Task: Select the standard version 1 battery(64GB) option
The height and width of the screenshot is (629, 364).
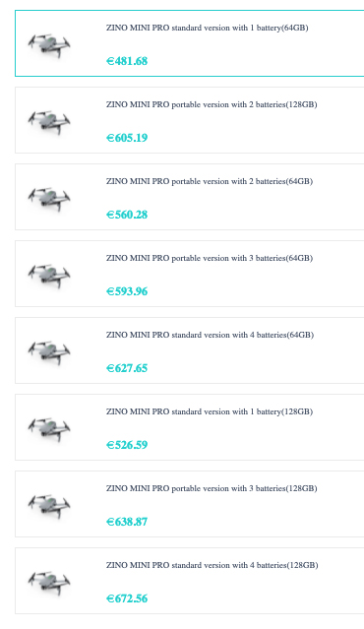Action: click(190, 43)
